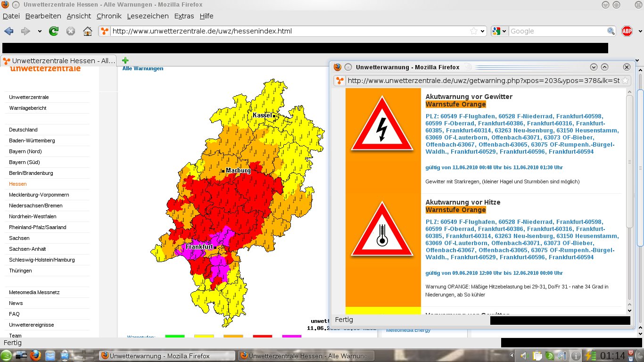Click the grey stop loading icon

(71, 31)
